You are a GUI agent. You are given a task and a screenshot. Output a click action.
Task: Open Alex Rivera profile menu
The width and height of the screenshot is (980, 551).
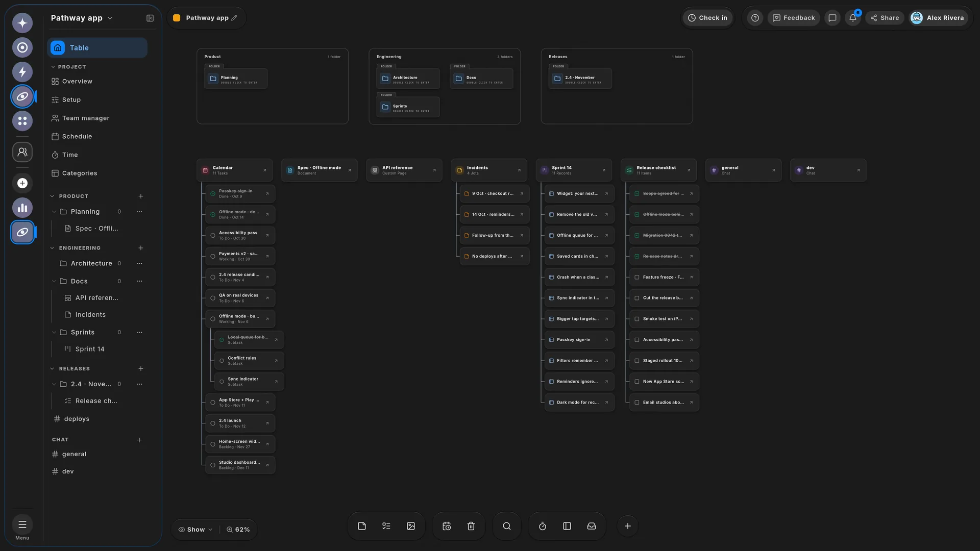click(x=938, y=18)
